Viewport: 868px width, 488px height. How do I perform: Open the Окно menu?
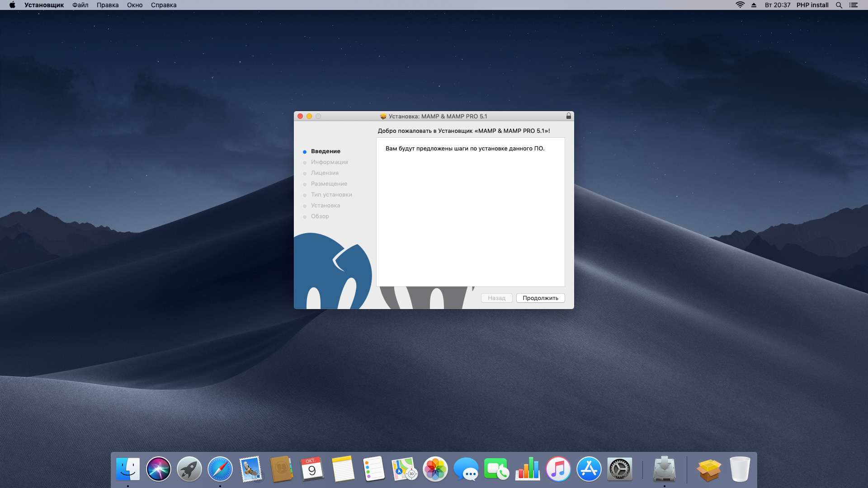point(135,5)
